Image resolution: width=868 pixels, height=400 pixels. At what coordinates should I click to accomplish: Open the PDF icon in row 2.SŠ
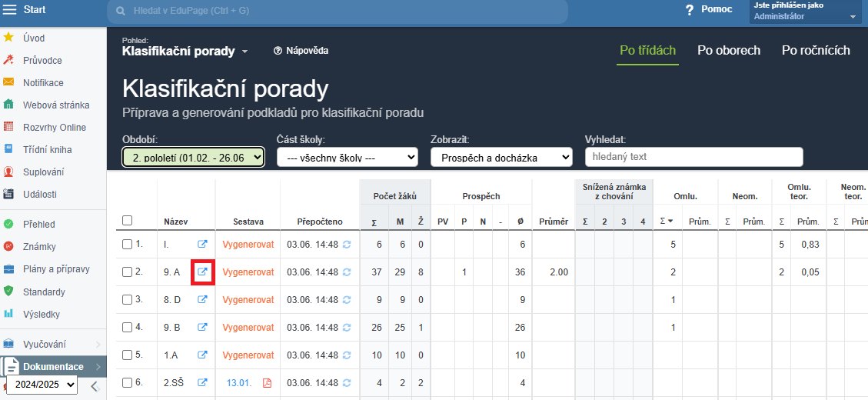click(x=268, y=382)
